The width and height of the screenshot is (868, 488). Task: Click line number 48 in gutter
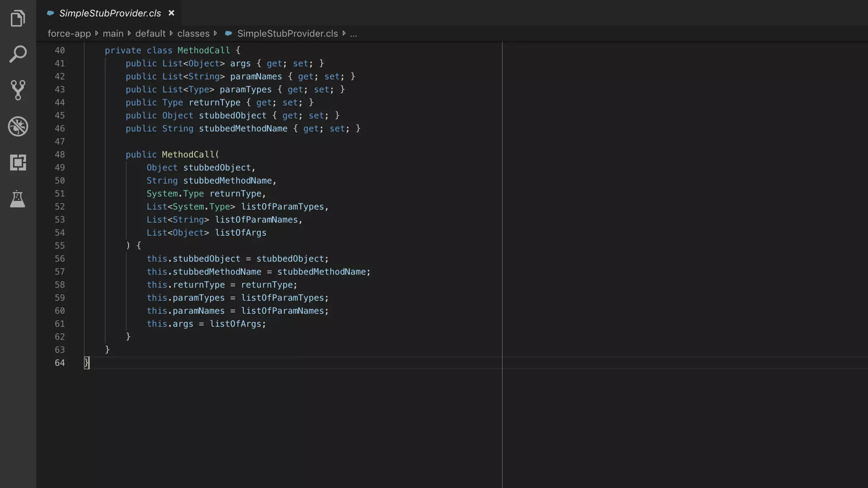coord(60,155)
